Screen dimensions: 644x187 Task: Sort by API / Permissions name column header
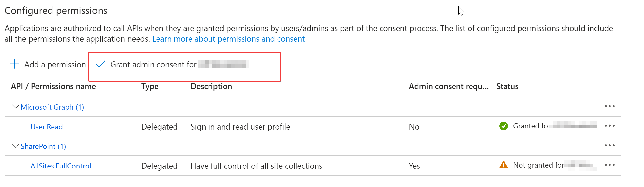(x=53, y=86)
